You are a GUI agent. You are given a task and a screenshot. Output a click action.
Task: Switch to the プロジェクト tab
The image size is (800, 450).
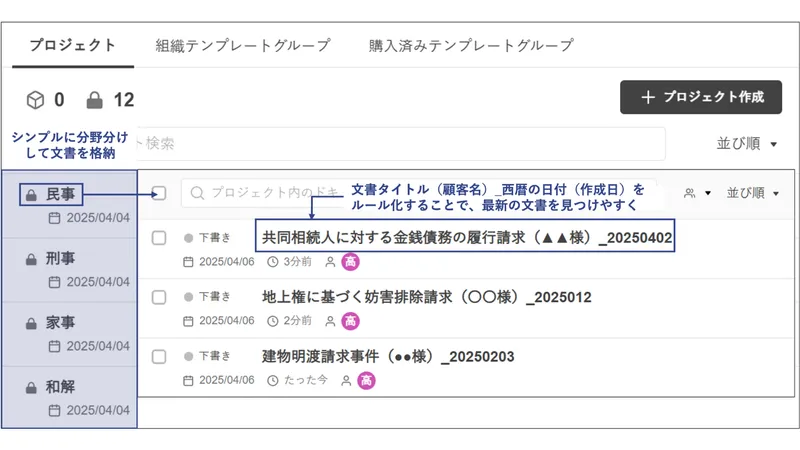click(x=73, y=45)
